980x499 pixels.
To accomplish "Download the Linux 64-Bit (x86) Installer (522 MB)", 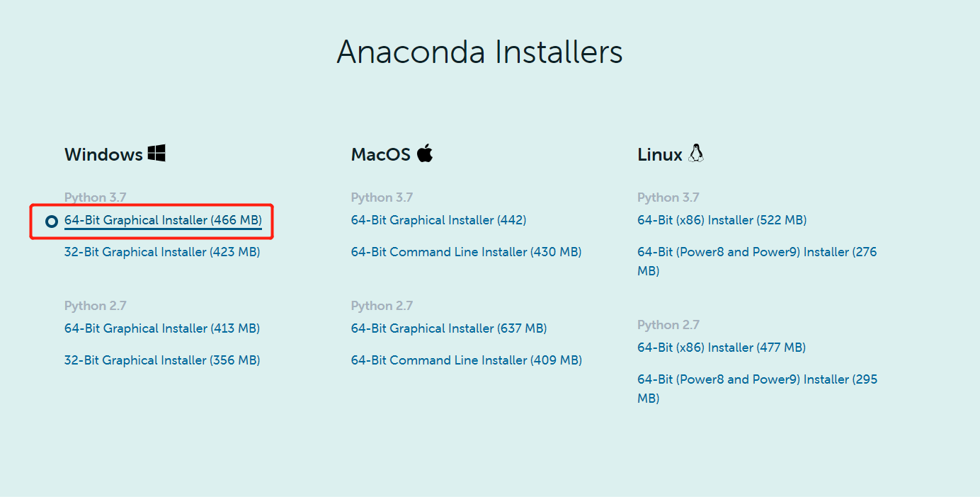I will (722, 220).
